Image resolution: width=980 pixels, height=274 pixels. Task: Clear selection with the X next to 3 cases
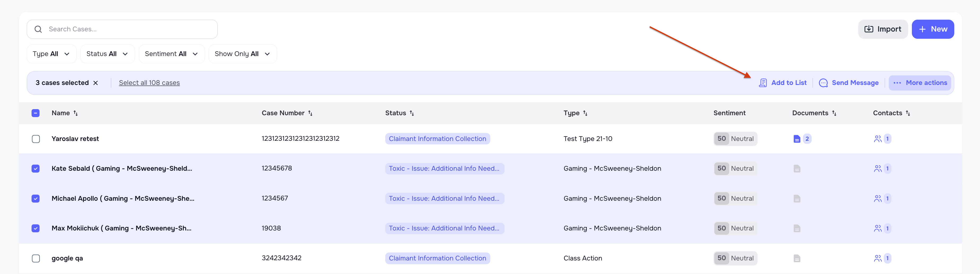(x=96, y=83)
